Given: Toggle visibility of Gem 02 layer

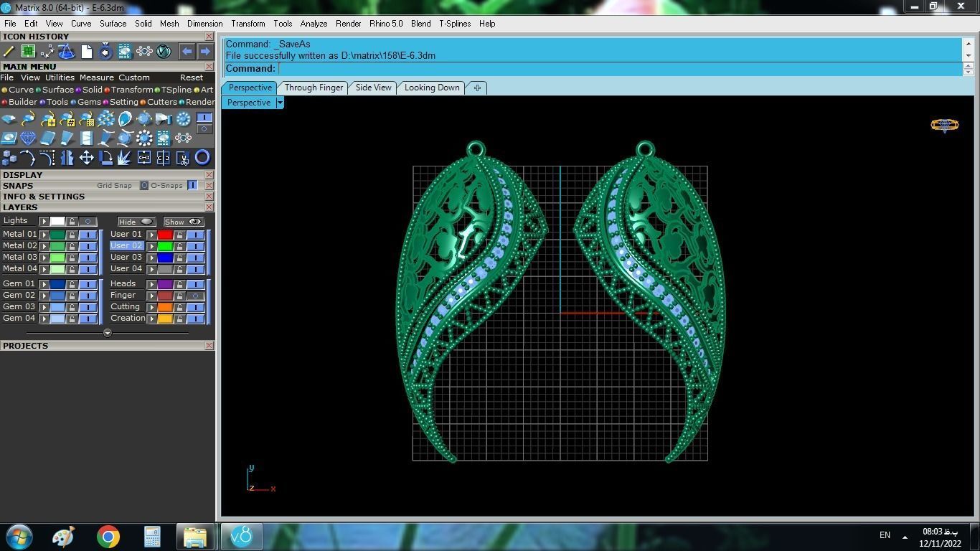Looking at the screenshot, I should click(88, 296).
